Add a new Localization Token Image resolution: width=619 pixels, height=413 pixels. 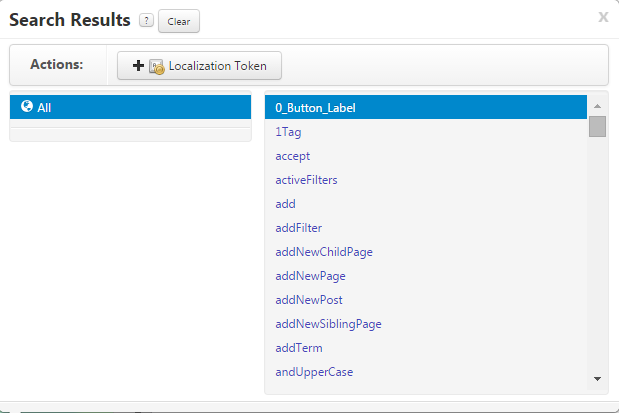tap(199, 66)
